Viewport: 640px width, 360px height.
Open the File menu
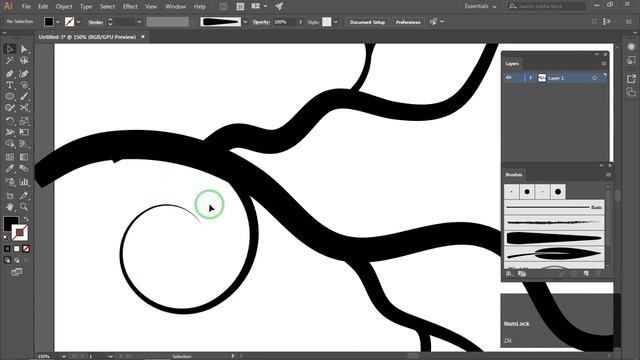point(26,7)
